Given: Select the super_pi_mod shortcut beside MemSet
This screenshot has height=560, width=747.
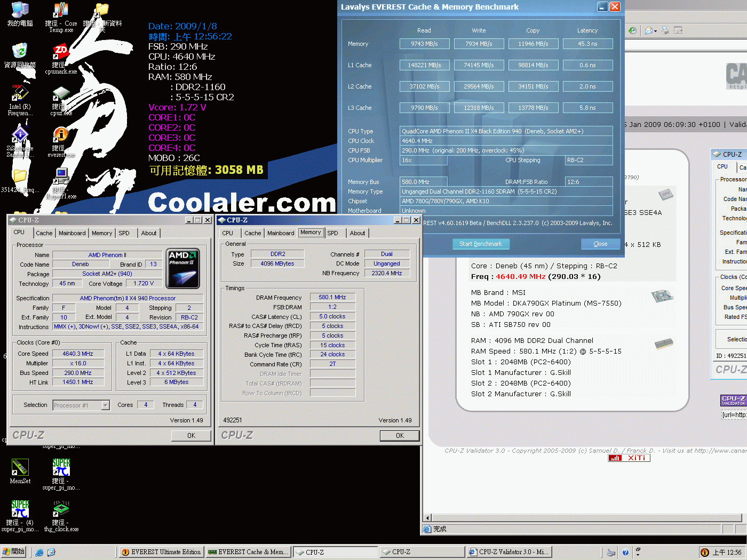Looking at the screenshot, I should click(x=61, y=475).
